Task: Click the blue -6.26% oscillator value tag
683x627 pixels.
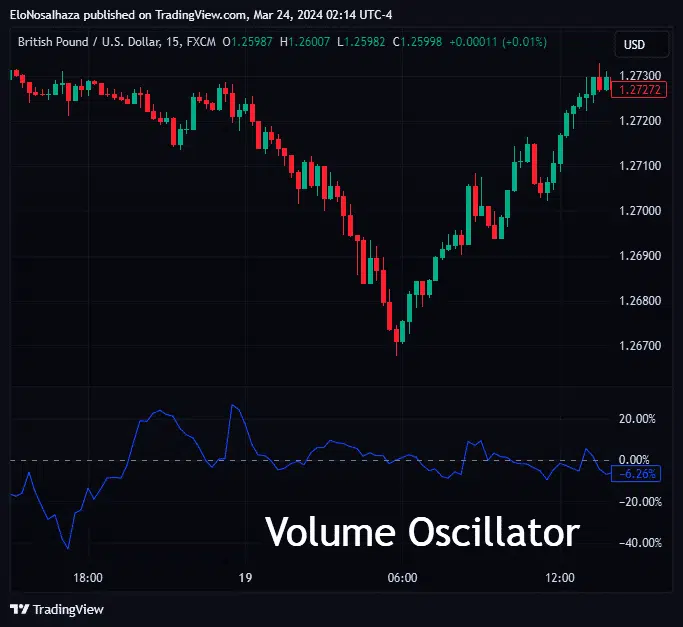Action: 637,474
